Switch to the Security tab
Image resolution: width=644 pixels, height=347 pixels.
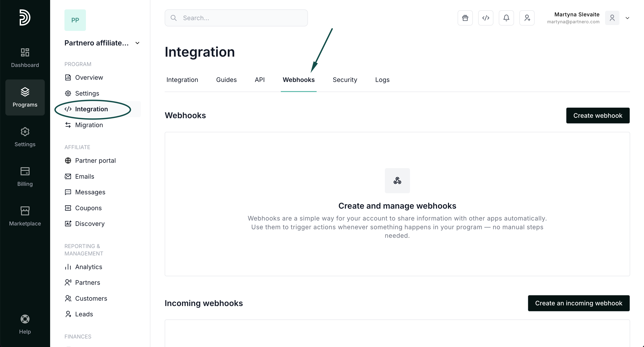(345, 80)
